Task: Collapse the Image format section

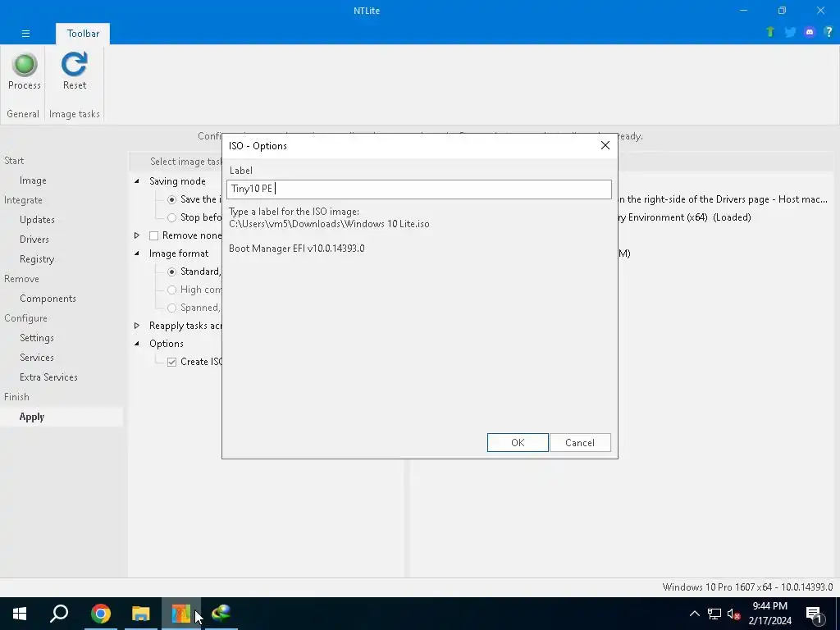Action: pyautogui.click(x=137, y=253)
